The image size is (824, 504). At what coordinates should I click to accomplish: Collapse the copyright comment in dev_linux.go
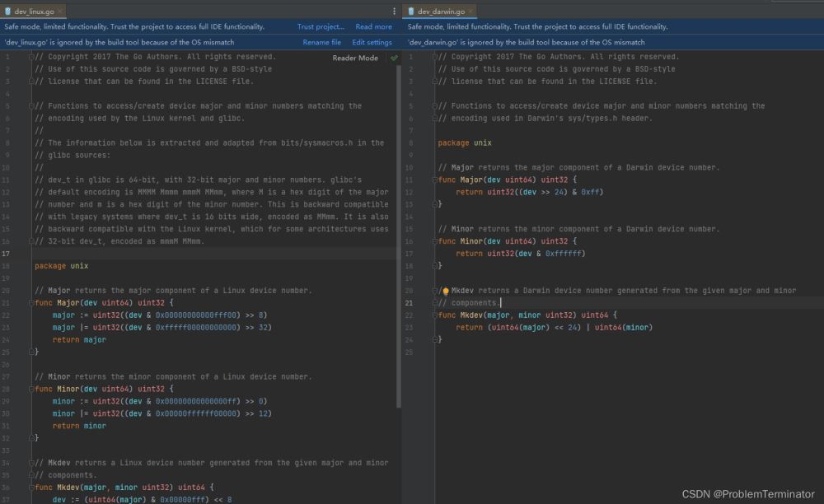31,57
